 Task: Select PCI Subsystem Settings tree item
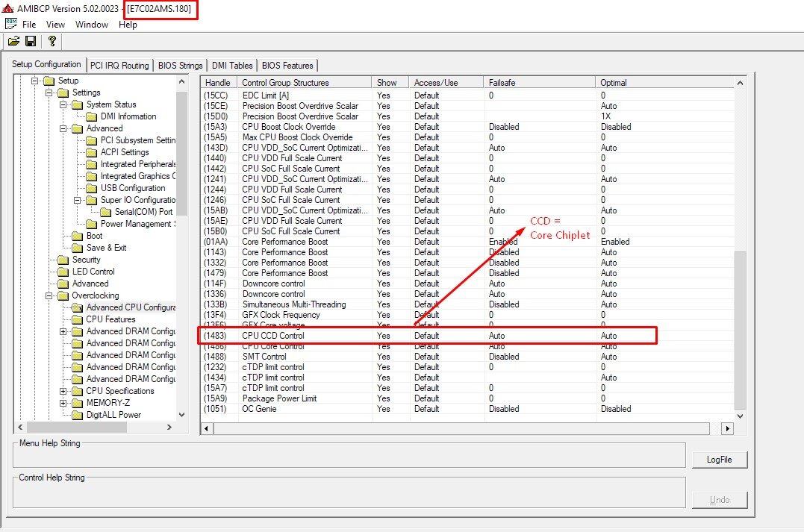pyautogui.click(x=138, y=140)
